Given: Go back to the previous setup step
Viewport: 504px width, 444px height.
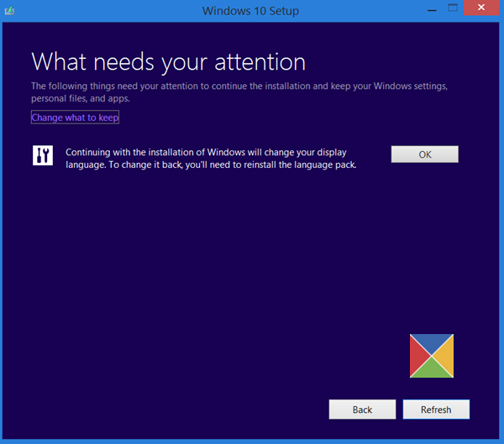Looking at the screenshot, I should click(362, 410).
